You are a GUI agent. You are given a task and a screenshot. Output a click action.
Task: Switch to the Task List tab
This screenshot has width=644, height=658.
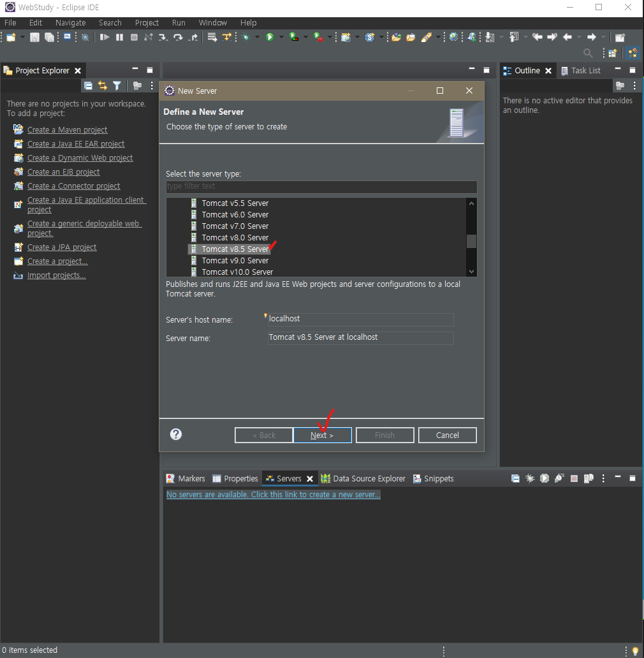click(x=581, y=71)
